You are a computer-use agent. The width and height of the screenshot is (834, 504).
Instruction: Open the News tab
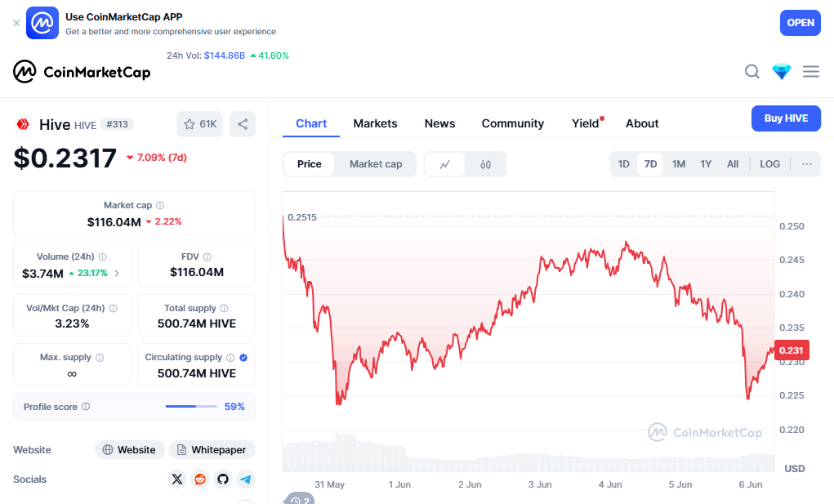tap(439, 123)
